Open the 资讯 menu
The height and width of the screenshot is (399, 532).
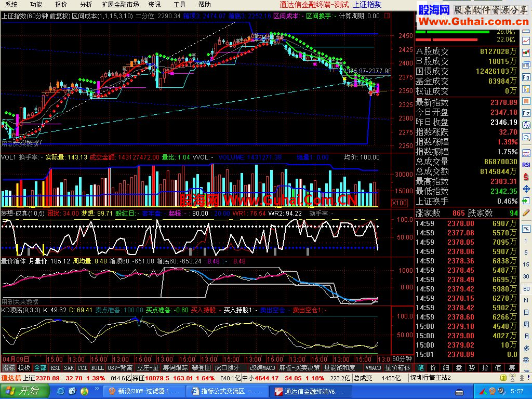[x=154, y=4]
